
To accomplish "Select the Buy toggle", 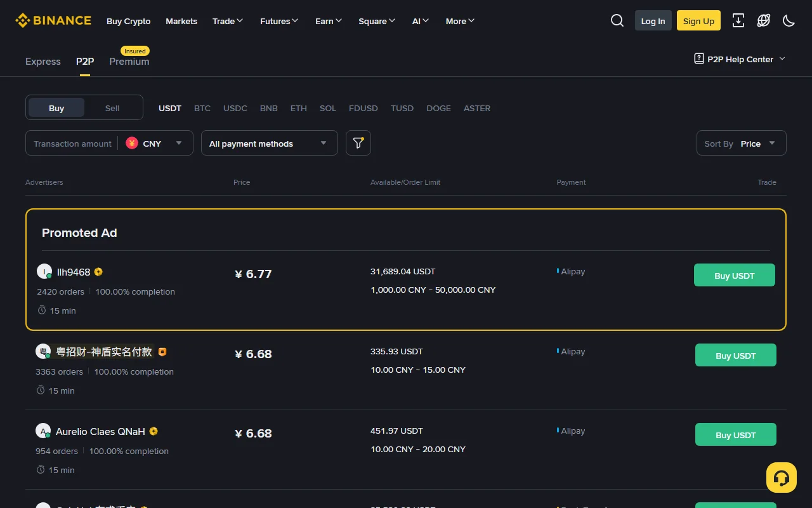I will click(x=56, y=108).
